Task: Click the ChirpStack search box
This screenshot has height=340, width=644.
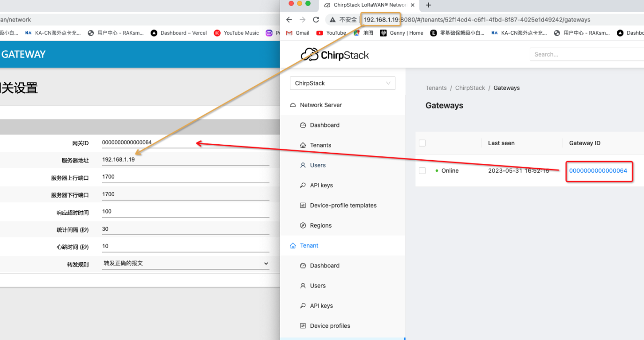Action: [x=585, y=54]
